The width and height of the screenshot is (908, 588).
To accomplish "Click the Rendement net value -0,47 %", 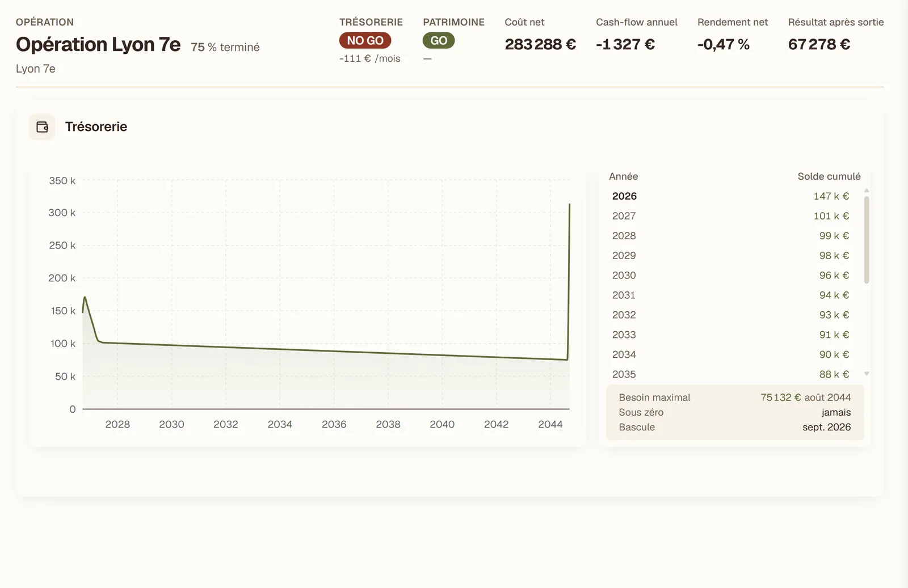I will point(724,44).
